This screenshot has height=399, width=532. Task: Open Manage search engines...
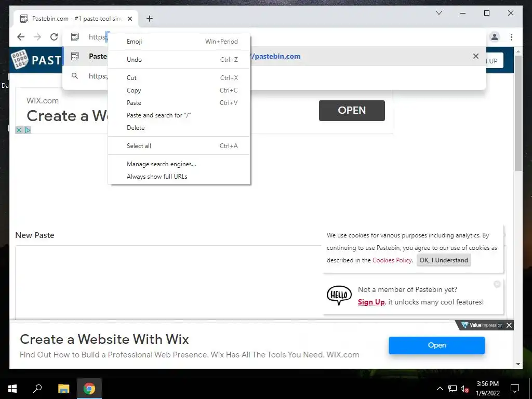click(x=179, y=164)
